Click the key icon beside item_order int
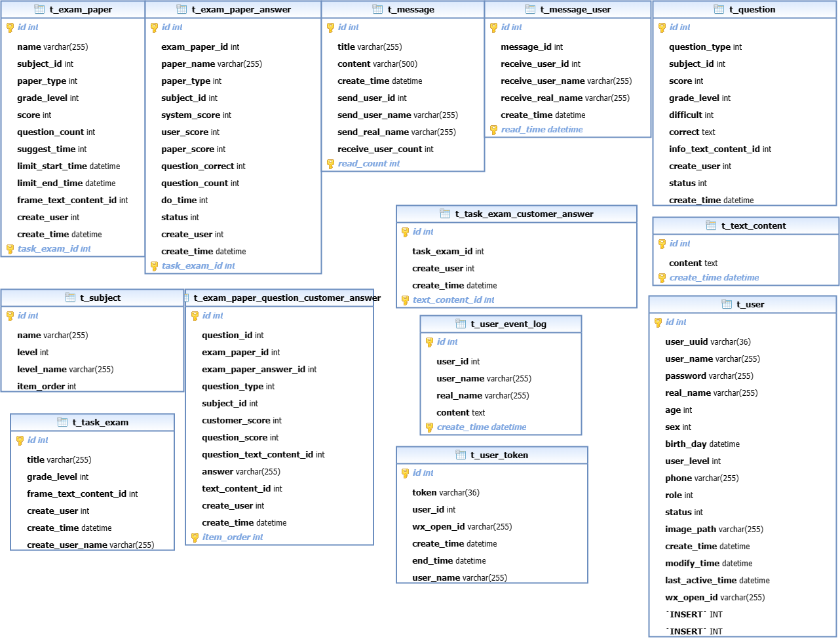This screenshot has height=639, width=840. pos(195,537)
